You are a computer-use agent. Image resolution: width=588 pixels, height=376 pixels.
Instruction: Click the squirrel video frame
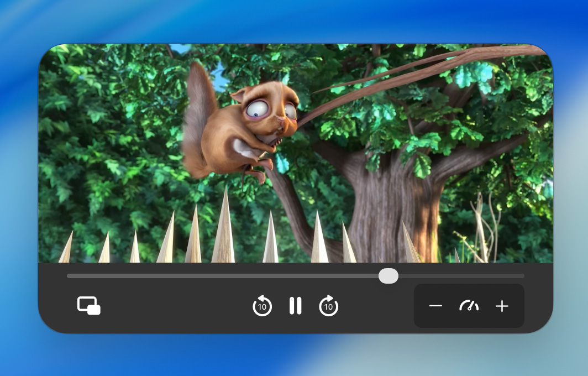pyautogui.click(x=296, y=153)
